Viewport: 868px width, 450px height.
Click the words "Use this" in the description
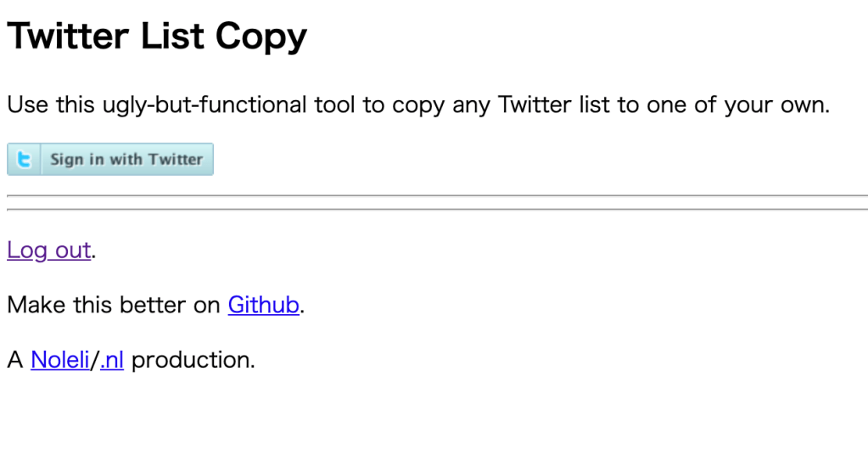point(49,105)
